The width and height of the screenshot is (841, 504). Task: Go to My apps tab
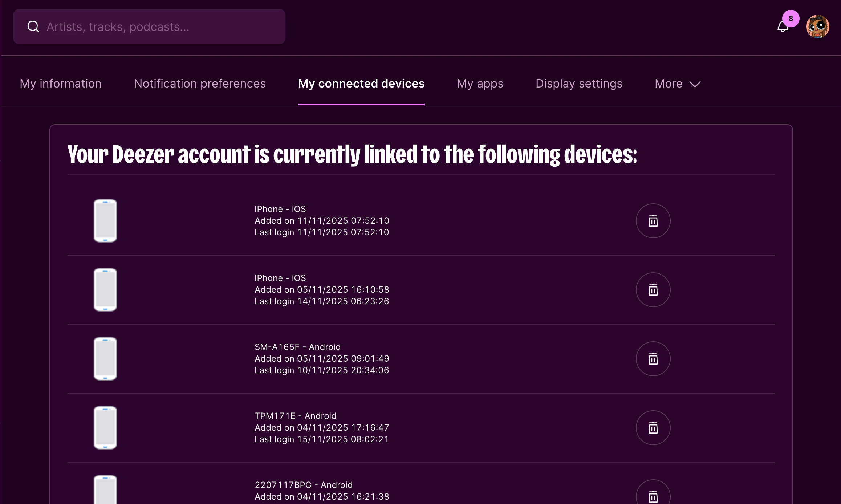(x=480, y=84)
